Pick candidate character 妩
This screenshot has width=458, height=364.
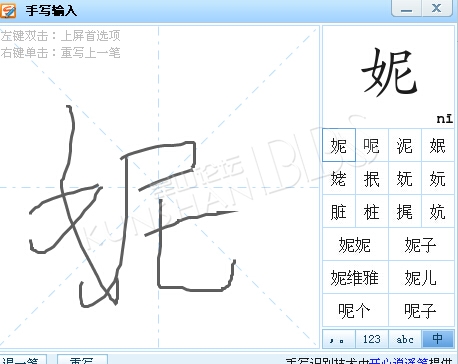tap(405, 178)
